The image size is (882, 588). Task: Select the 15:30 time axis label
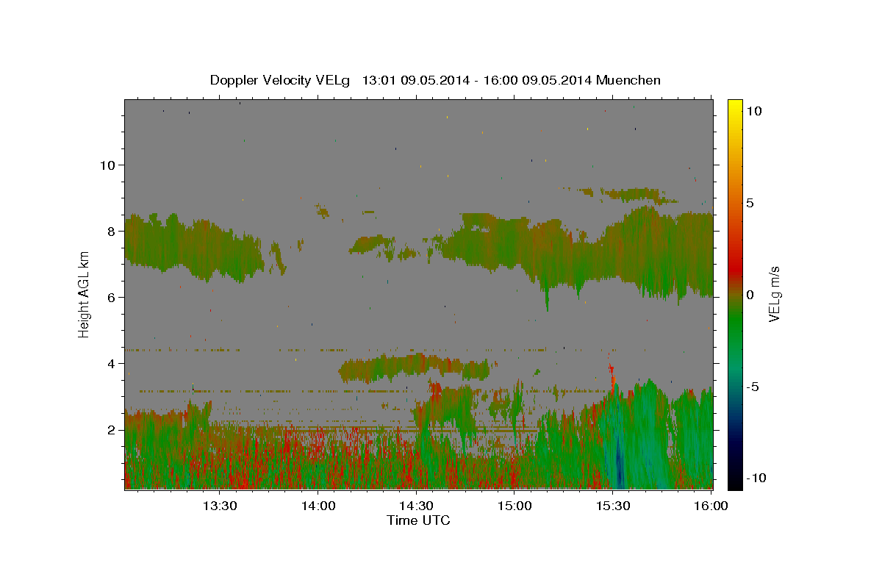point(613,506)
